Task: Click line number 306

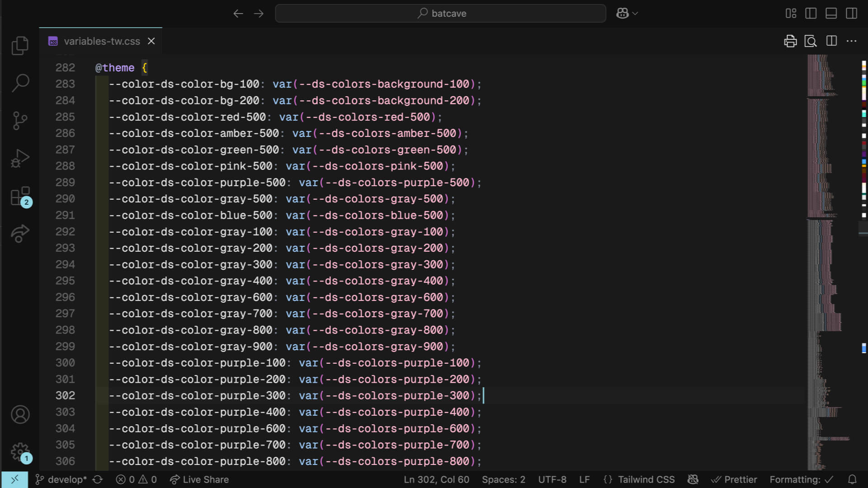Action: pos(65,461)
